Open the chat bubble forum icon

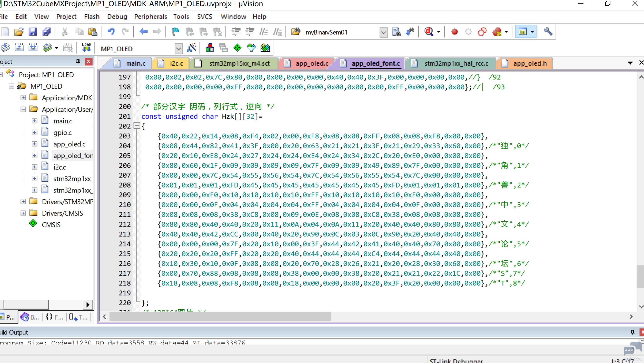tap(632, 349)
